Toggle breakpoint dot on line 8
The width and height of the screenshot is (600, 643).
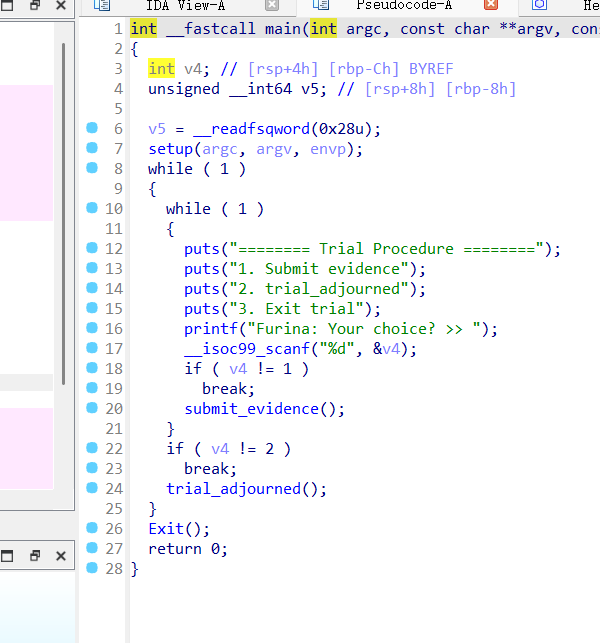(92, 168)
